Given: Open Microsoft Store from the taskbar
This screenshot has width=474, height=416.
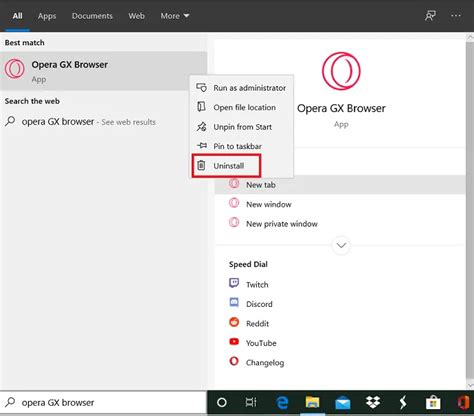Looking at the screenshot, I should pos(433,403).
